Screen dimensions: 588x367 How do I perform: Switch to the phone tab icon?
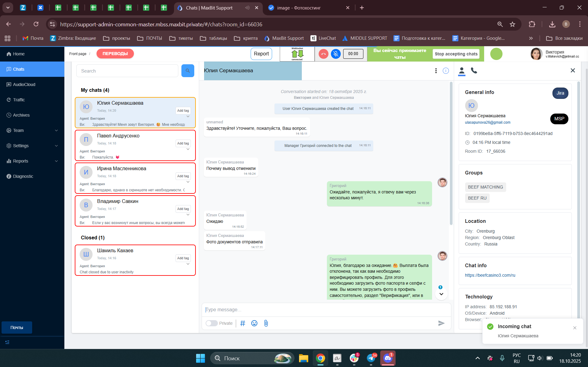pyautogui.click(x=474, y=71)
